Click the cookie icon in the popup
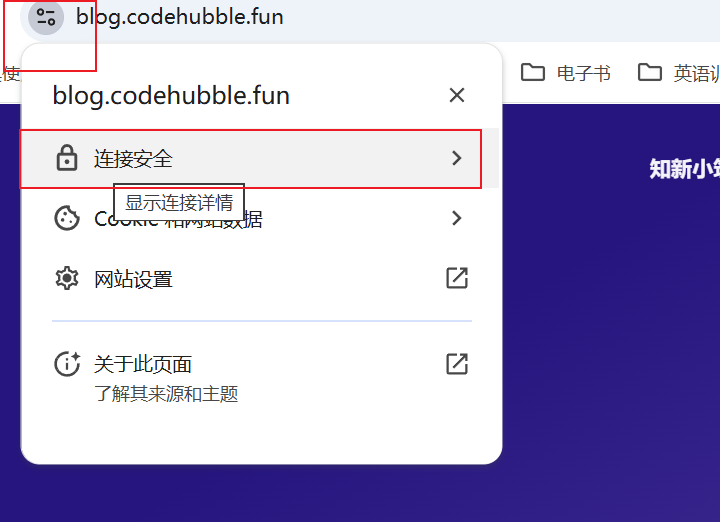 pyautogui.click(x=67, y=218)
